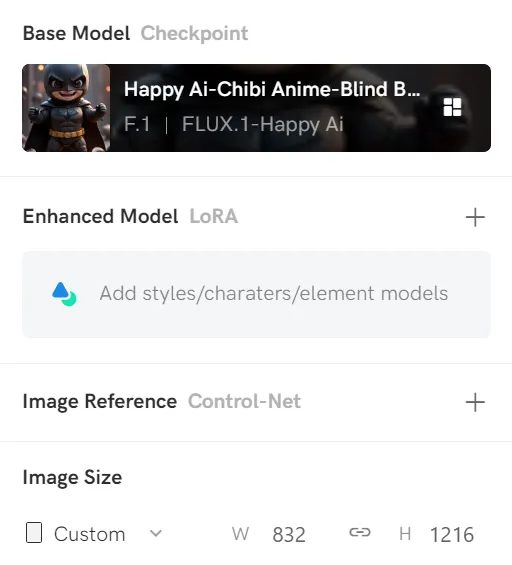The height and width of the screenshot is (565, 512).
Task: Click the FLUX.1-Happy Ai subtitle text
Action: click(x=263, y=124)
